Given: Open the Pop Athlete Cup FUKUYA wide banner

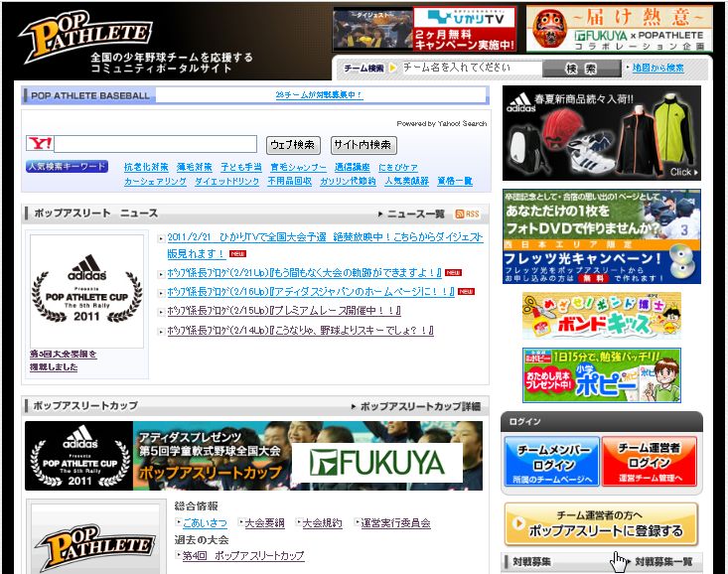Looking at the screenshot, I should pyautogui.click(x=253, y=456).
